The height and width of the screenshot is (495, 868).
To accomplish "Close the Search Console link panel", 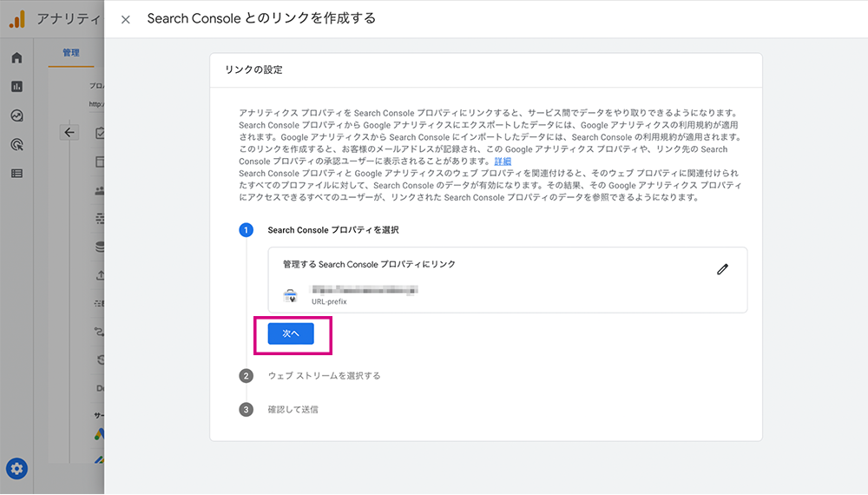I will click(126, 19).
